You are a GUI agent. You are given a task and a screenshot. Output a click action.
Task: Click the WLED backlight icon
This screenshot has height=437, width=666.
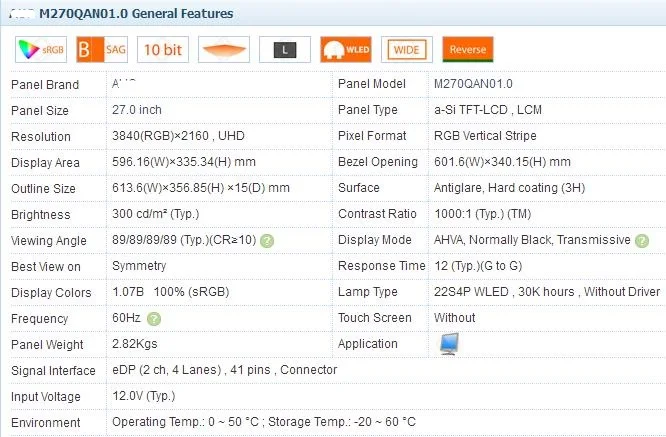pos(345,49)
